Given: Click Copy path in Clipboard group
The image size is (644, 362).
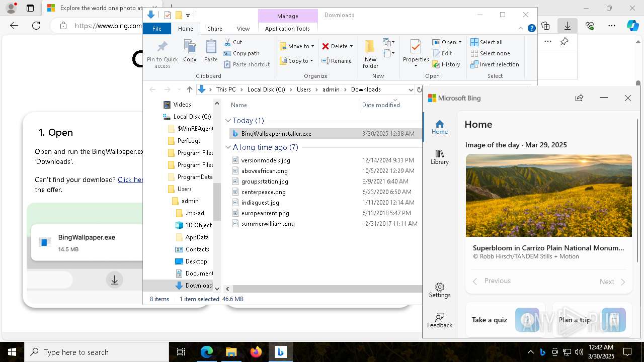Looking at the screenshot, I should point(242,53).
